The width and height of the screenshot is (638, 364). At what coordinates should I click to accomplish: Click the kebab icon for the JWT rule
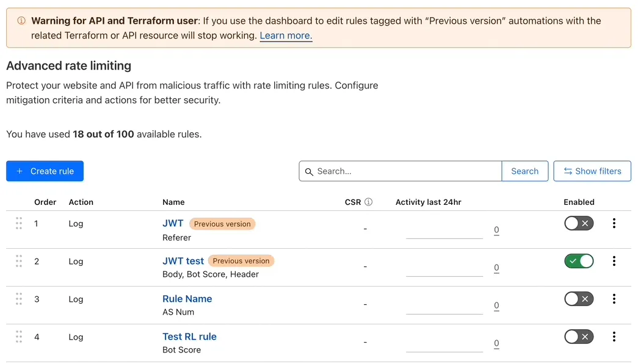(614, 224)
